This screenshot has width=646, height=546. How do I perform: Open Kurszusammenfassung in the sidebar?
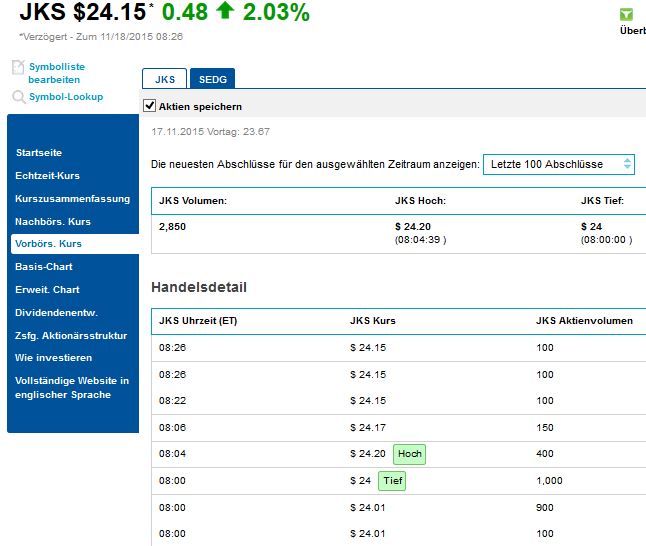click(x=73, y=199)
